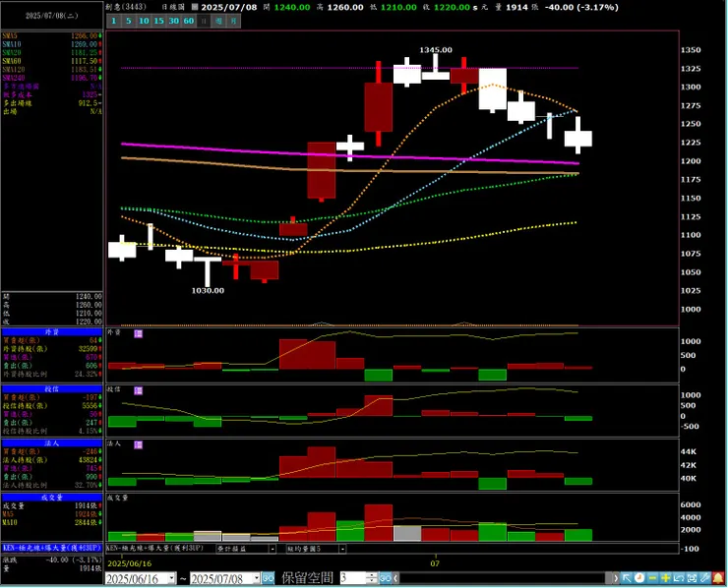The width and height of the screenshot is (728, 588).
Task: Click the horizontal scrollbar right arrow
Action: pyautogui.click(x=616, y=578)
